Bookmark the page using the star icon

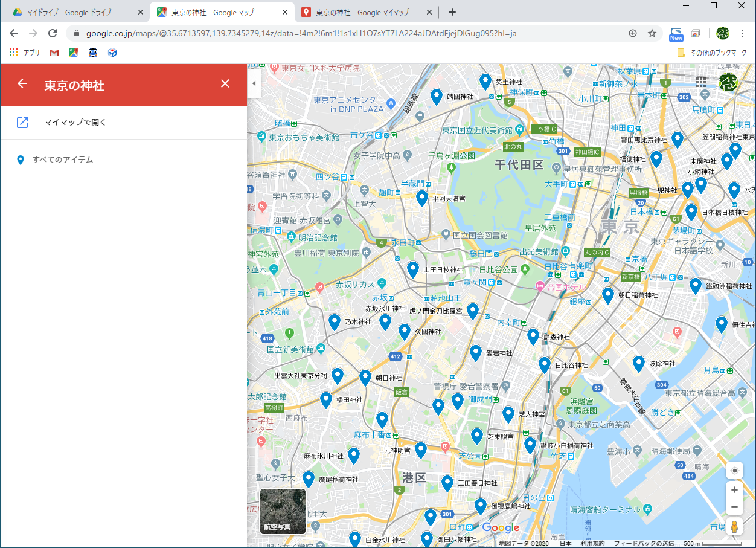pyautogui.click(x=652, y=34)
